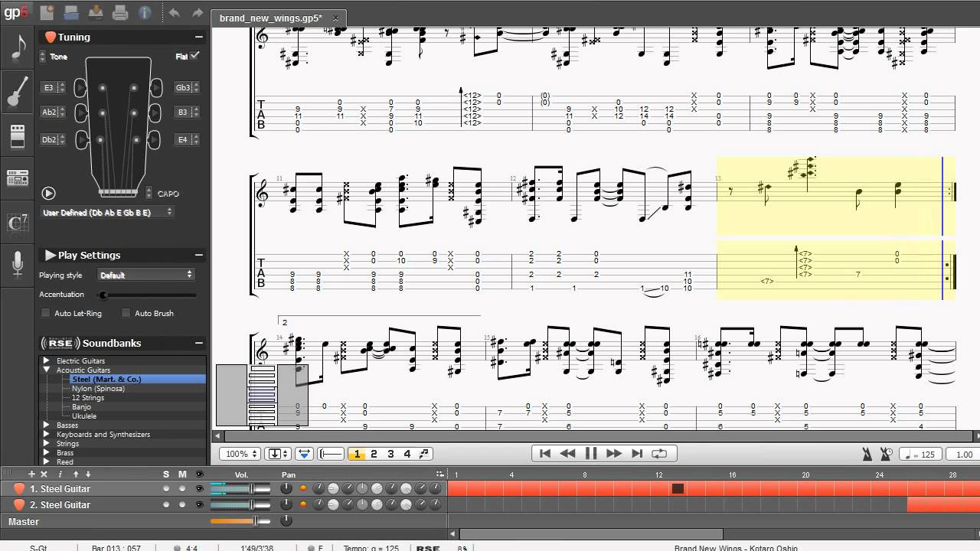Click the redo arrow
Viewport: 980px width, 551px height.
[198, 12]
